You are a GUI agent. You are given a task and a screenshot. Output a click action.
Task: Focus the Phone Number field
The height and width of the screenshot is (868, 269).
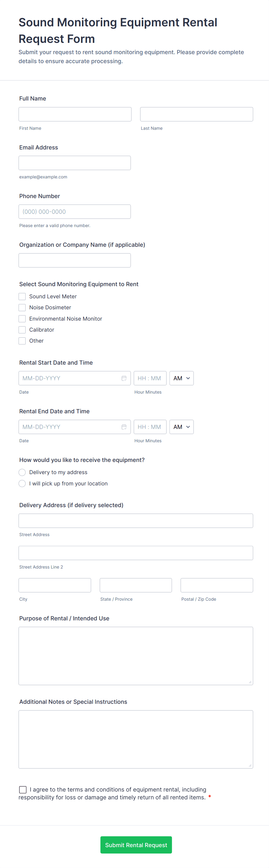(75, 212)
